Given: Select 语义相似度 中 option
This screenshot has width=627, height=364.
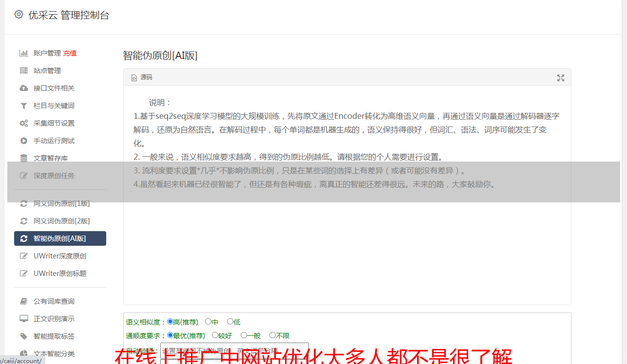Looking at the screenshot, I should (208, 322).
